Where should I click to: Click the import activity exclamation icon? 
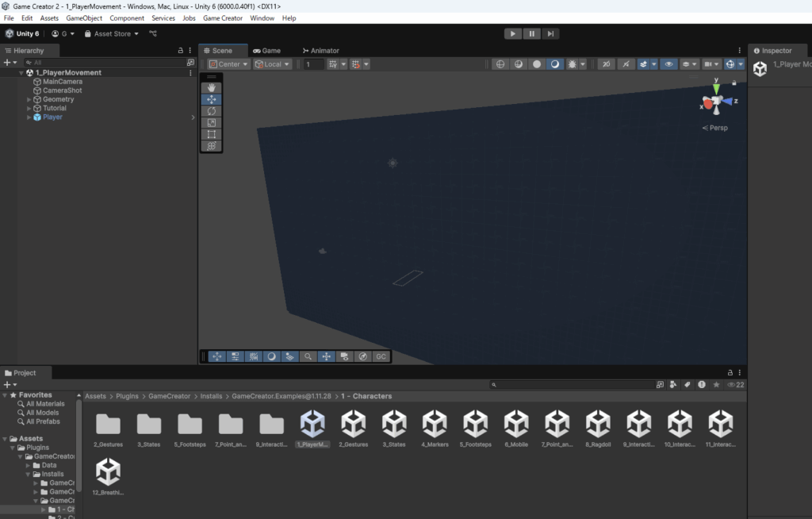pos(702,385)
